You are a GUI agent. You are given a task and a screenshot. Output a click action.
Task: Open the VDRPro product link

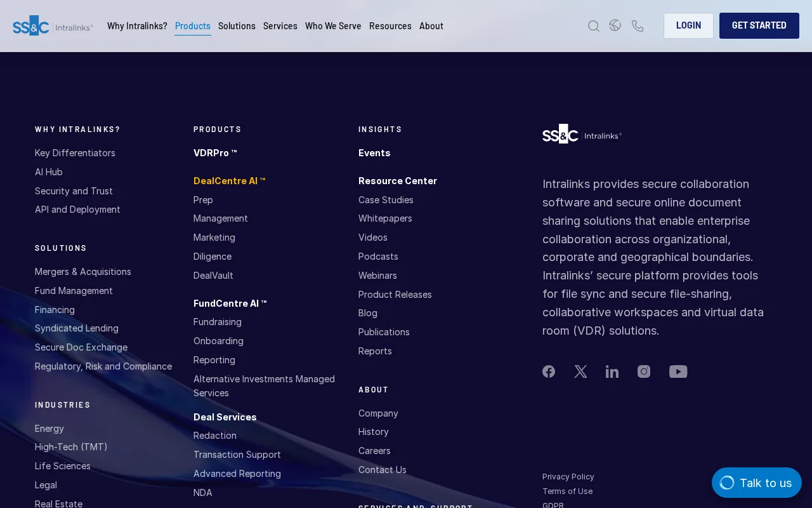click(215, 153)
